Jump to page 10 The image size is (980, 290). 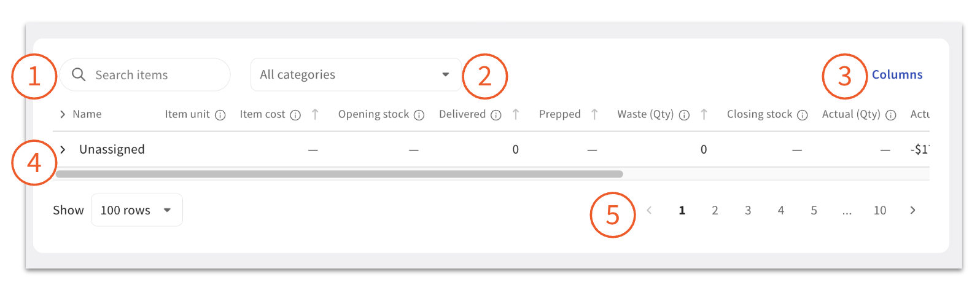pyautogui.click(x=880, y=210)
